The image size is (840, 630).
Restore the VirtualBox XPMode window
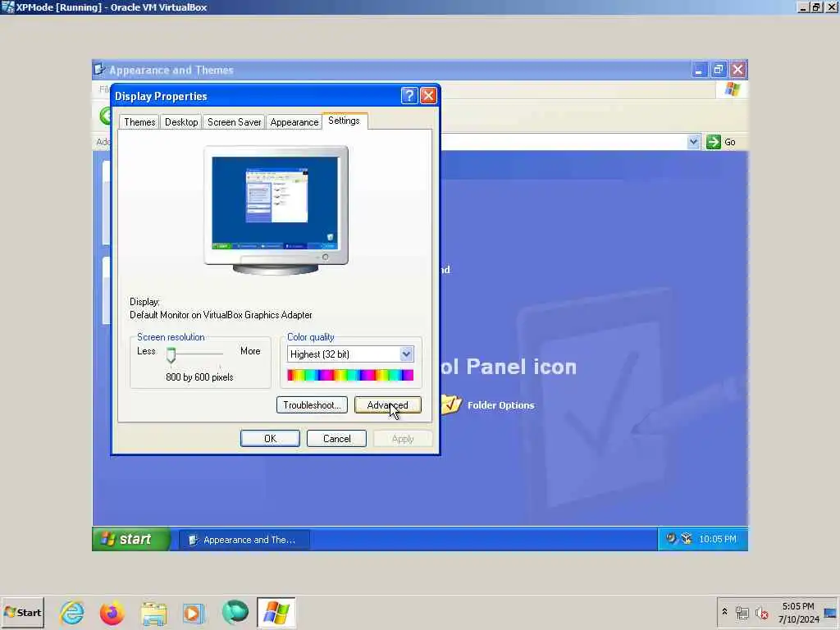[x=816, y=7]
